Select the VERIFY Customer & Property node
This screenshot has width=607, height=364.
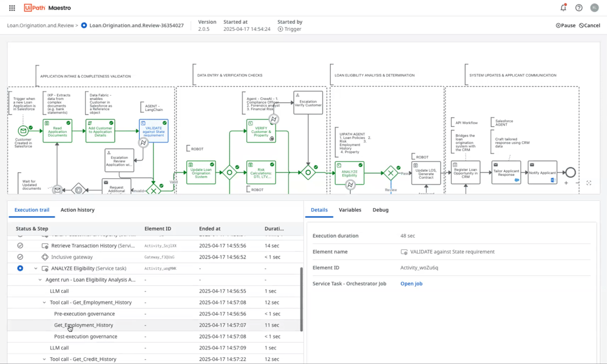[261, 131]
